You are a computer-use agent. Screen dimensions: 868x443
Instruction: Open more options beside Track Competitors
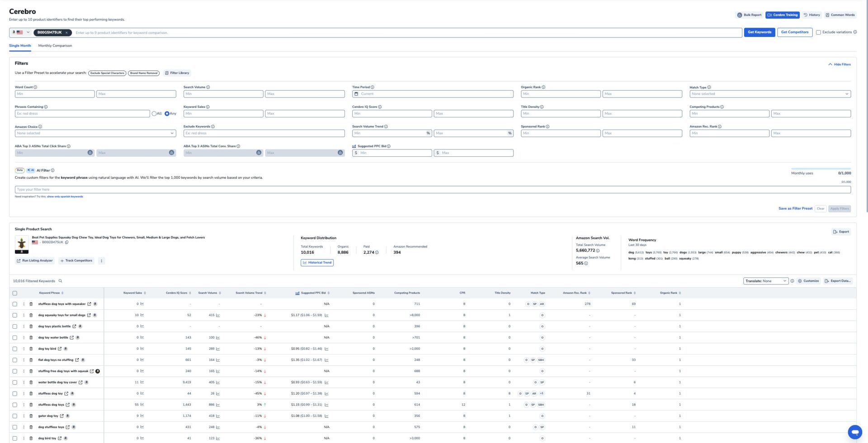[x=101, y=261]
